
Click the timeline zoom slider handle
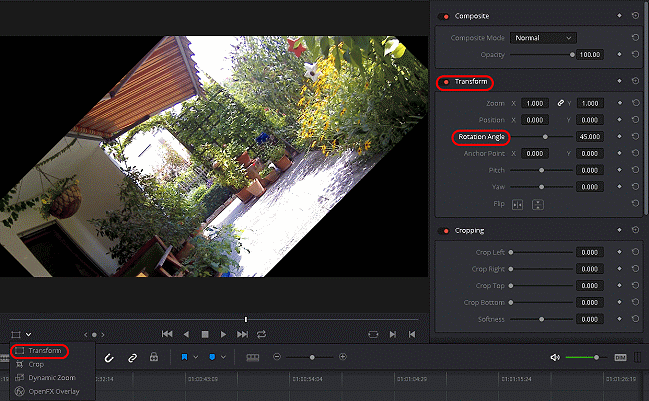tap(312, 357)
